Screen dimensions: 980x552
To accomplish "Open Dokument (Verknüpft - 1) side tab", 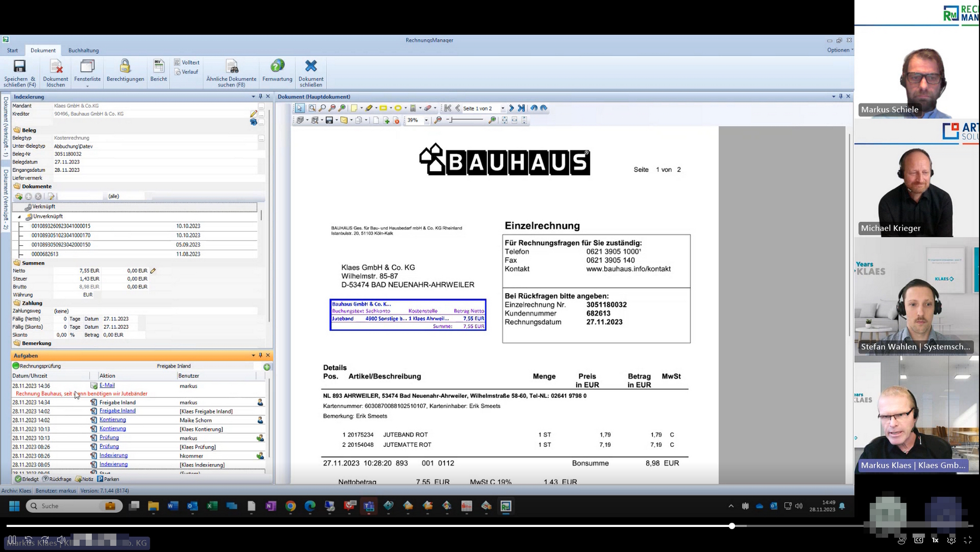I will coord(5,127).
